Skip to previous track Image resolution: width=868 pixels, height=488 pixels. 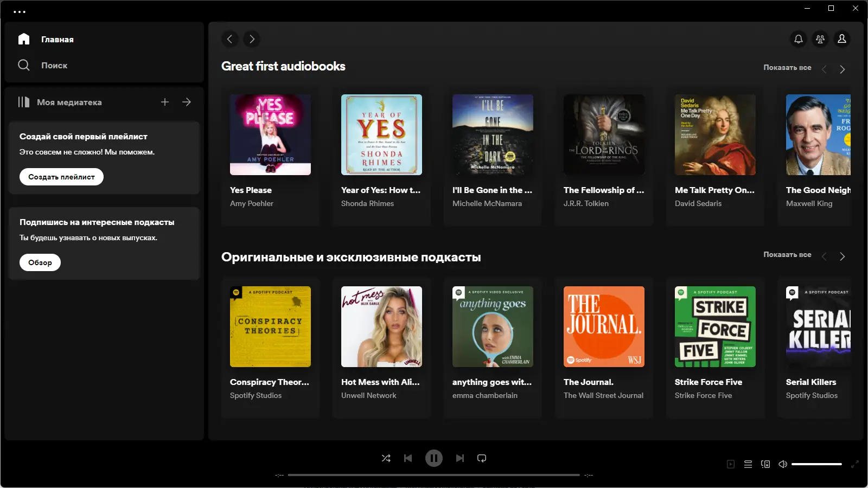[408, 458]
